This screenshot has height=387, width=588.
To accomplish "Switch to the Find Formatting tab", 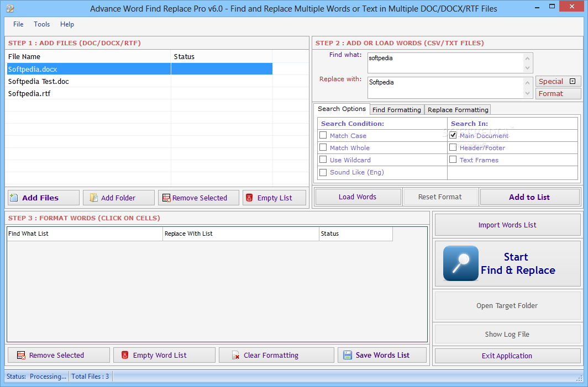I will pos(397,110).
